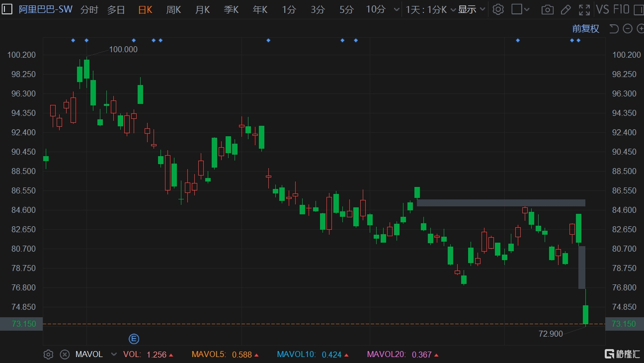The height and width of the screenshot is (363, 644).
Task: Click the VS compare button
Action: click(602, 9)
